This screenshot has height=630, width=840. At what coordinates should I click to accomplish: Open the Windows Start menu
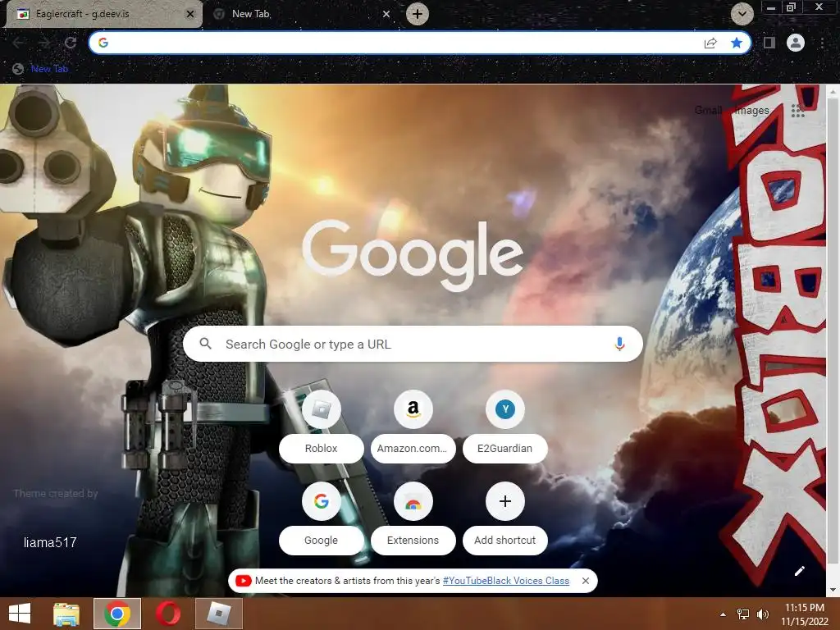click(x=20, y=614)
